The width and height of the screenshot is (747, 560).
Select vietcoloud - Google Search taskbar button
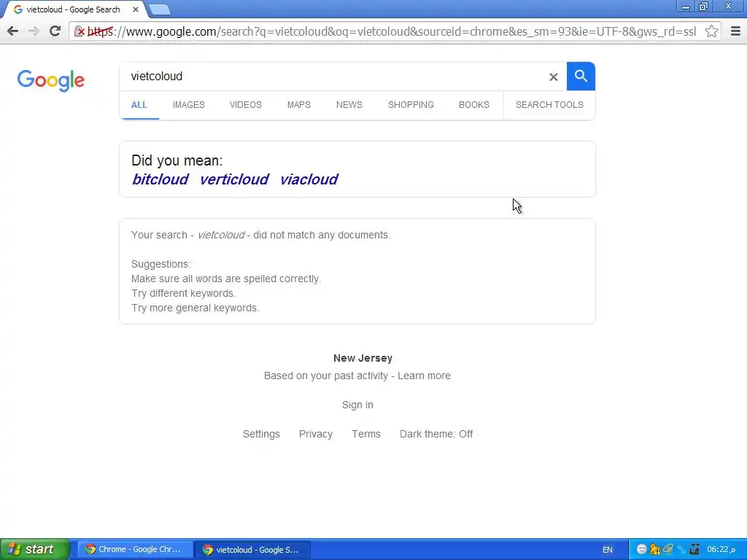[252, 550]
